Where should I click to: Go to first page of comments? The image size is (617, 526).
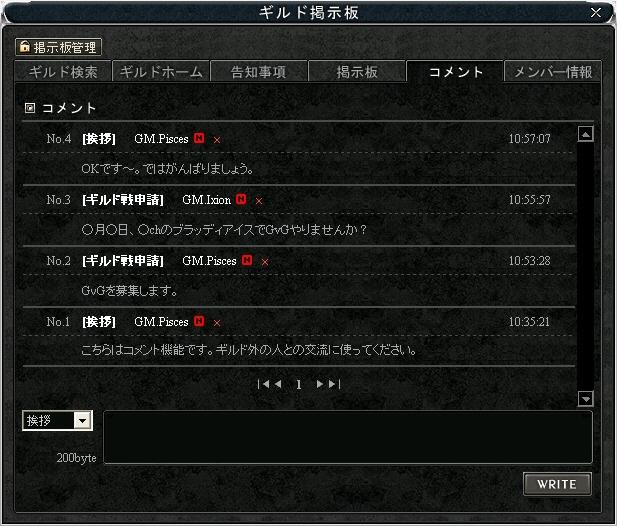click(x=263, y=384)
